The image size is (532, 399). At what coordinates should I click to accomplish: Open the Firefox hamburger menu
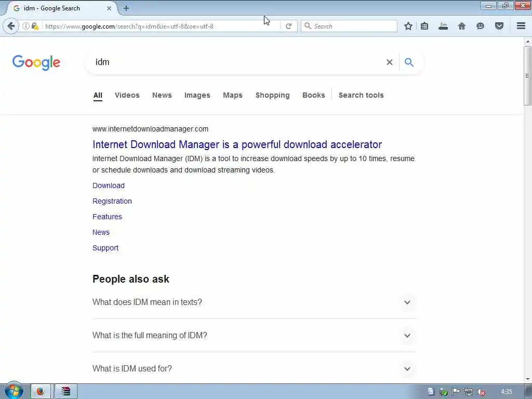coord(521,26)
